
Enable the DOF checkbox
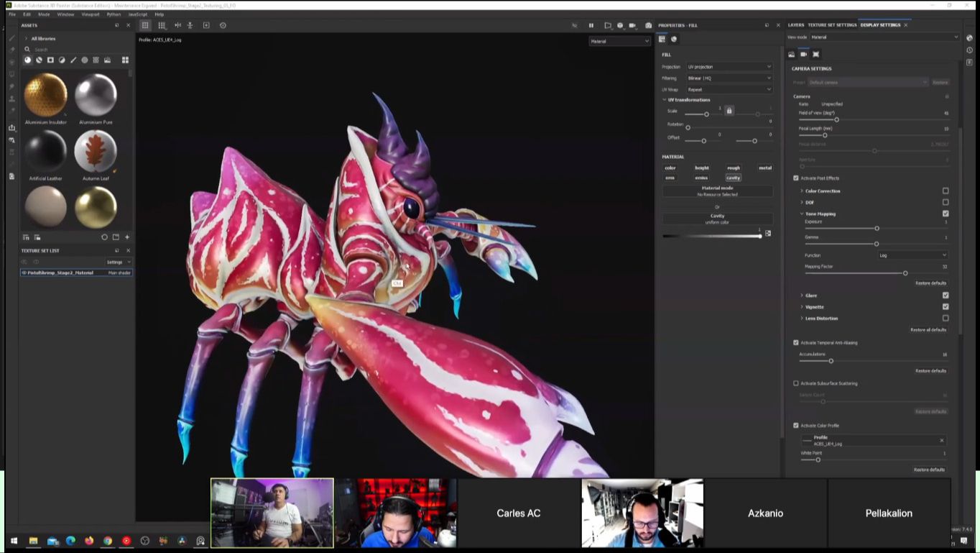point(946,202)
